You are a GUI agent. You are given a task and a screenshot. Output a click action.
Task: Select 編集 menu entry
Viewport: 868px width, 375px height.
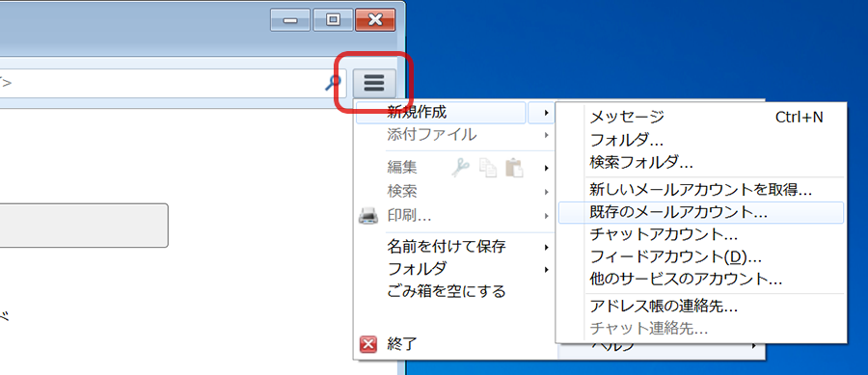(402, 167)
